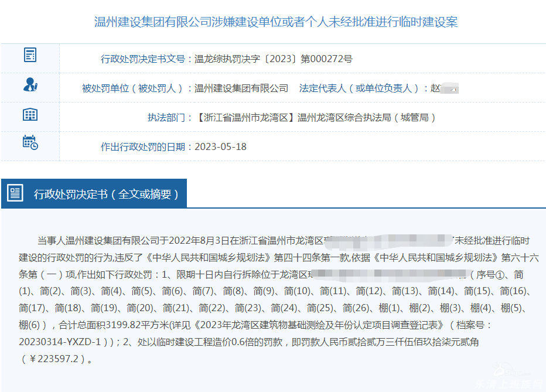Click the department 温州龙湾区综合执法局（城管局）
Image resolution: width=546 pixels, height=392 pixels.
click(x=366, y=118)
